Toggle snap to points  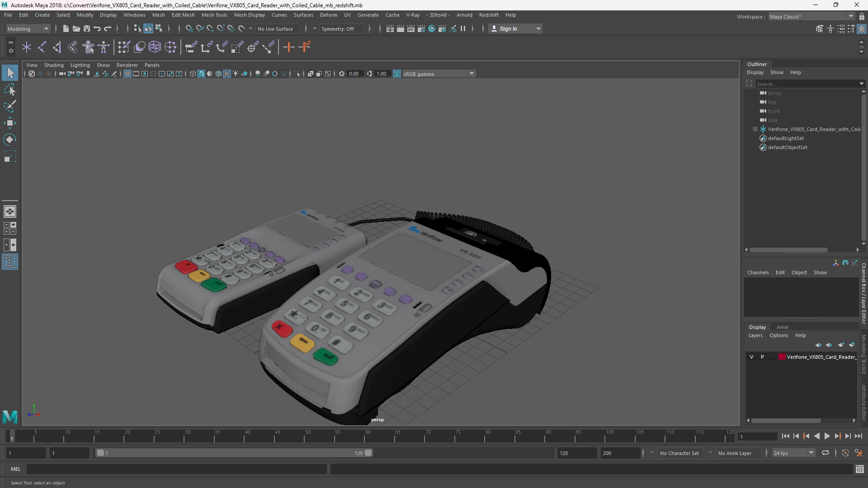(210, 28)
